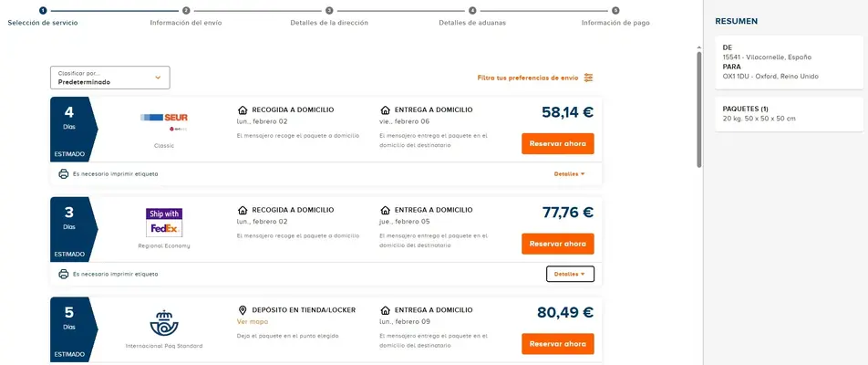
Task: Expand Detalles for the FedEx option
Action: [x=570, y=274]
